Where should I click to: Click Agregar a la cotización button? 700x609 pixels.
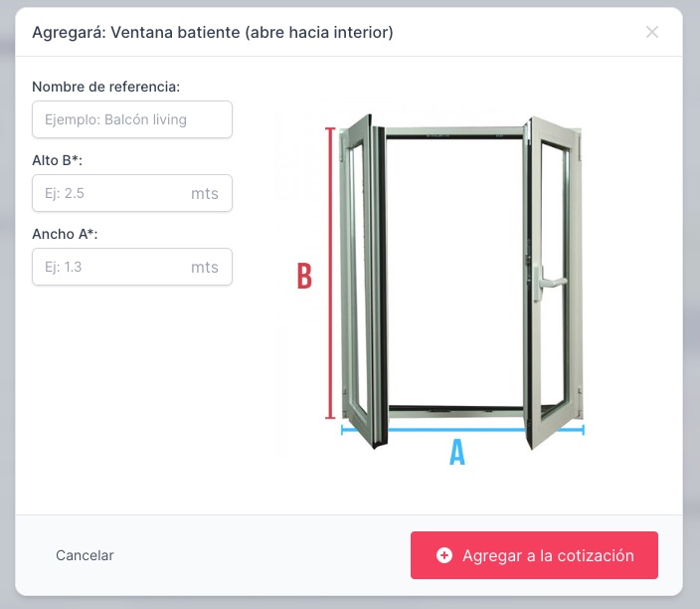click(x=534, y=555)
